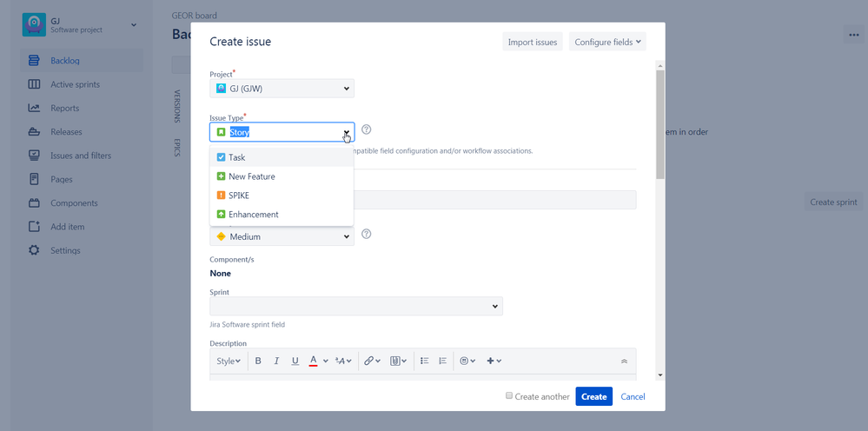868x431 pixels.
Task: Click the italic formatting icon
Action: pyautogui.click(x=276, y=361)
